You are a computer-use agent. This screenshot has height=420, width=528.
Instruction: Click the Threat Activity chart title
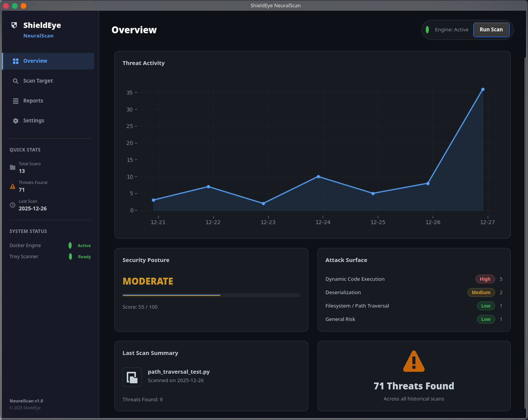point(144,63)
